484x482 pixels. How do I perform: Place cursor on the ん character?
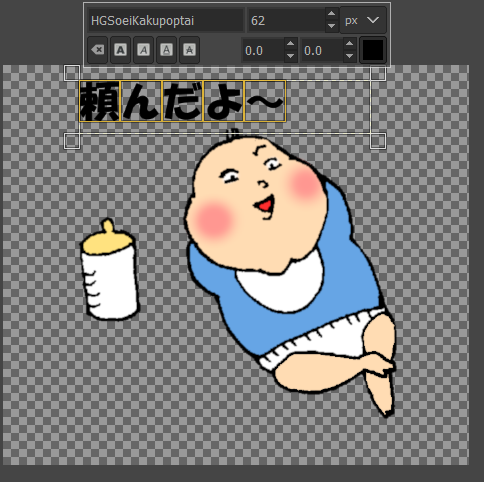coord(141,101)
